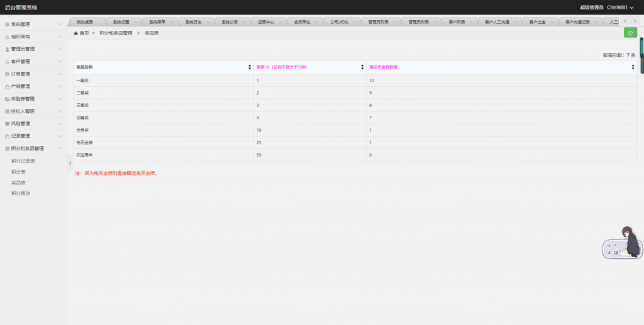Click the green refresh icon button

630,33
